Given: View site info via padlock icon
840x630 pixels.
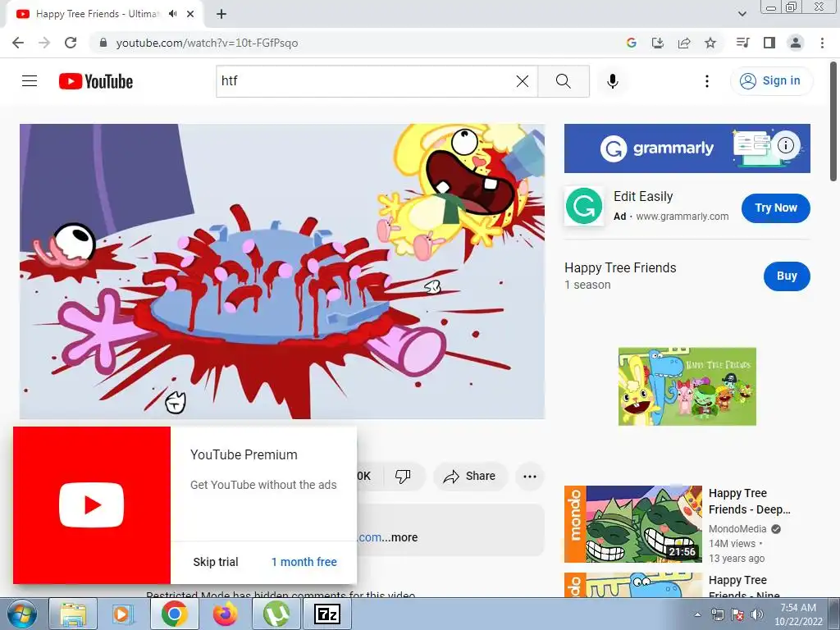Looking at the screenshot, I should click(x=103, y=43).
